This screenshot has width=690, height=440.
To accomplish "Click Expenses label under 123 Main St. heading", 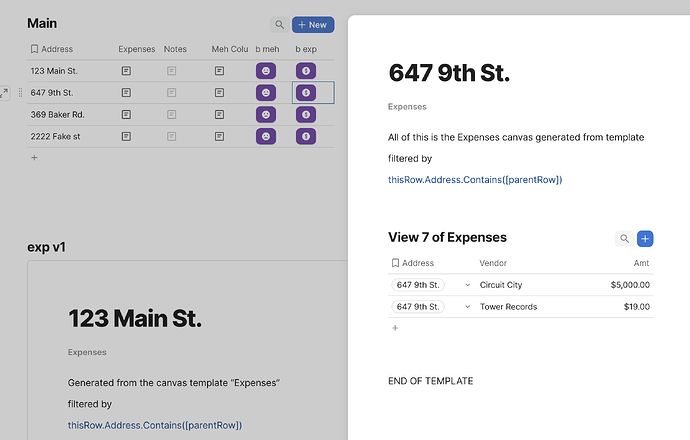I will click(x=87, y=352).
